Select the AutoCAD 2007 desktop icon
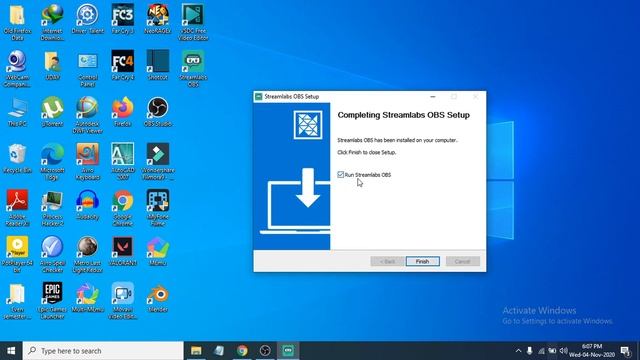Screen dimensions: 640x360 pyautogui.click(x=122, y=161)
